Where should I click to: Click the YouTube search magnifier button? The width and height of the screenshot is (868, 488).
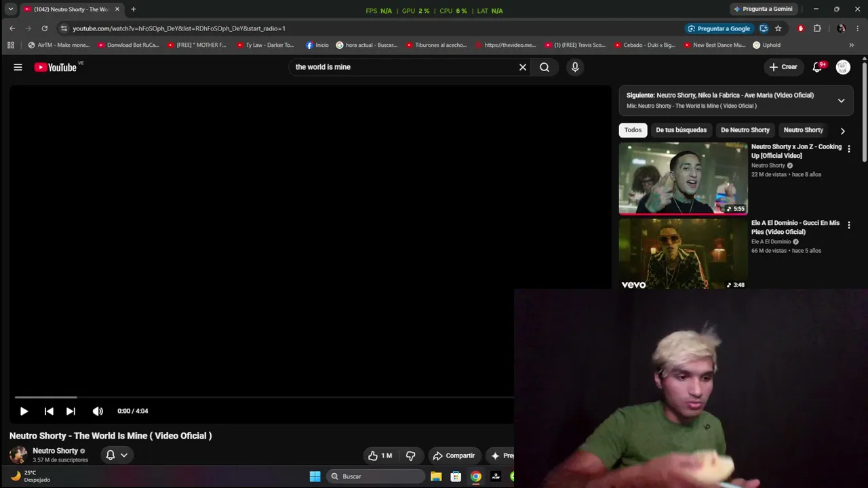(x=545, y=67)
